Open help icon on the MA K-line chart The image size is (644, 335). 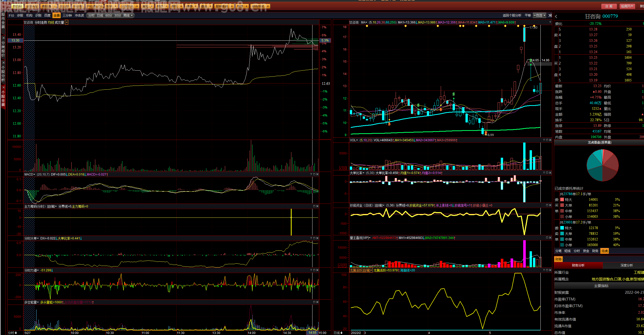pos(550,22)
